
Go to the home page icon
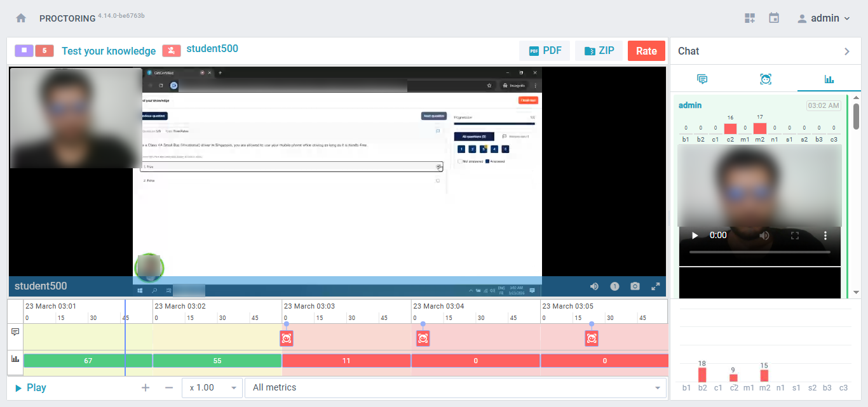pyautogui.click(x=21, y=18)
